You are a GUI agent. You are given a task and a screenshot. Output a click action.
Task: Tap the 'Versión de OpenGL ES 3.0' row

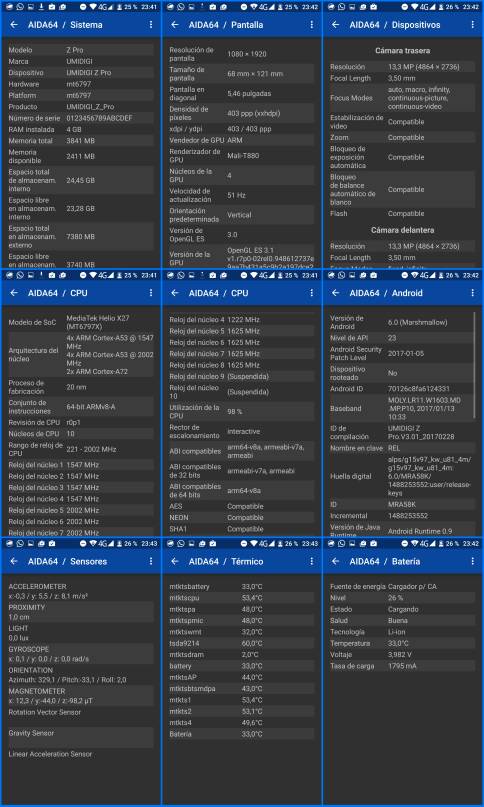(x=241, y=234)
